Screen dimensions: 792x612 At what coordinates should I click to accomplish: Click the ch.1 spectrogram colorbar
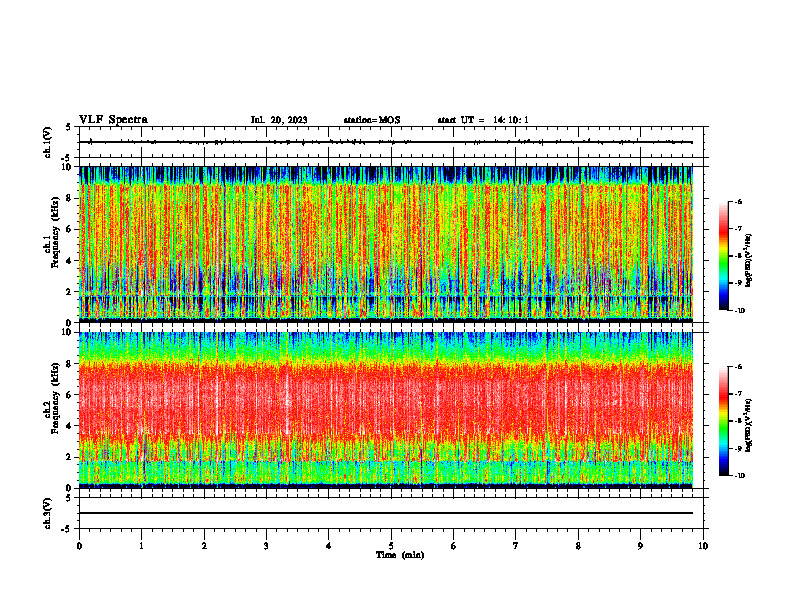tap(723, 256)
